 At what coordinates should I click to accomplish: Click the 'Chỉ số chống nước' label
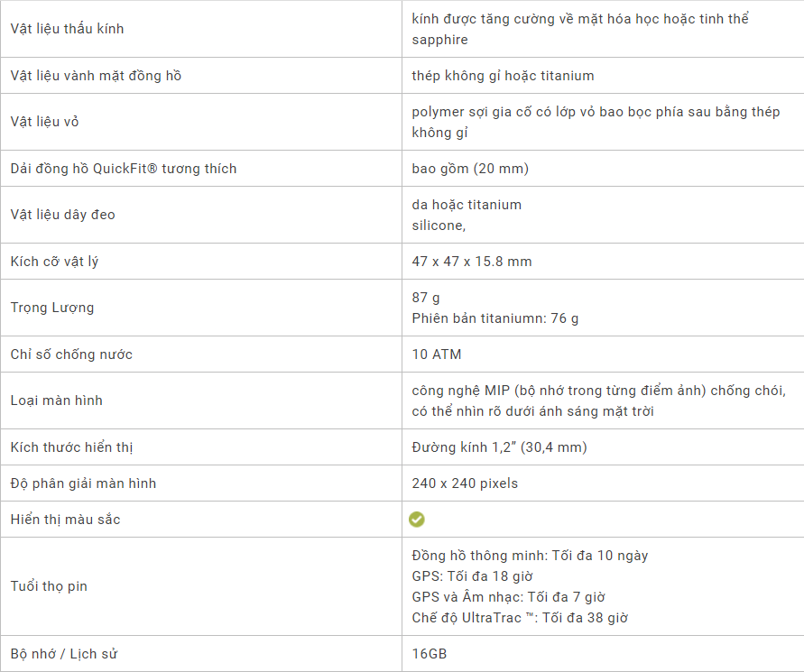[x=71, y=354]
